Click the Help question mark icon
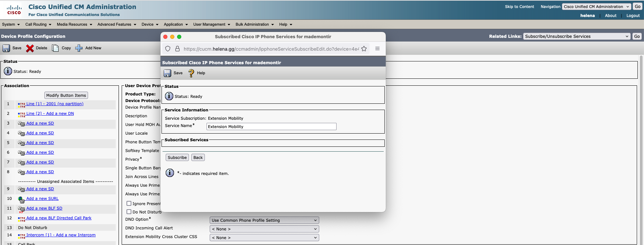This screenshot has width=644, height=245. tap(191, 73)
